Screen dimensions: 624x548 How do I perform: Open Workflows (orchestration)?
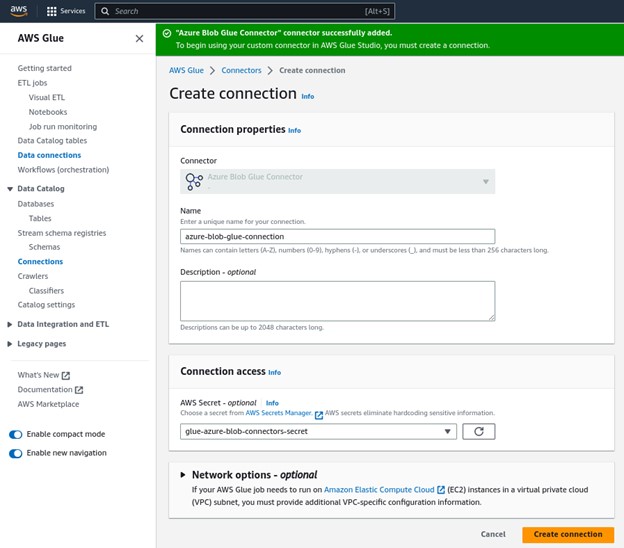click(63, 170)
